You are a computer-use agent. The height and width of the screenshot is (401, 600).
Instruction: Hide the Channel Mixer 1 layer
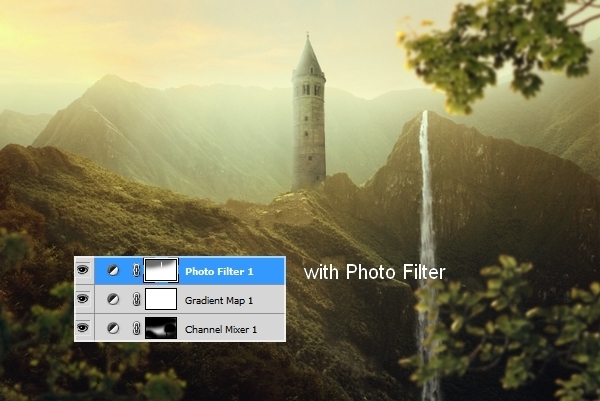[x=83, y=328]
